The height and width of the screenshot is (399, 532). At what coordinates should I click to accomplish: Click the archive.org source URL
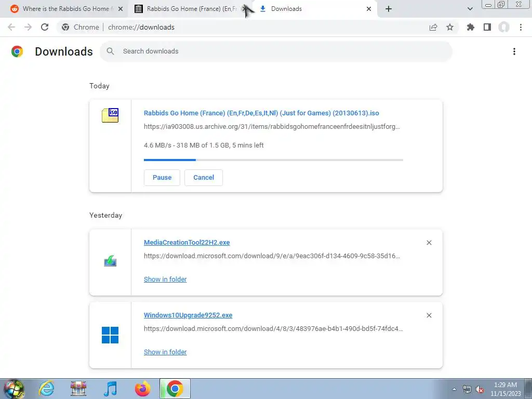tap(272, 127)
